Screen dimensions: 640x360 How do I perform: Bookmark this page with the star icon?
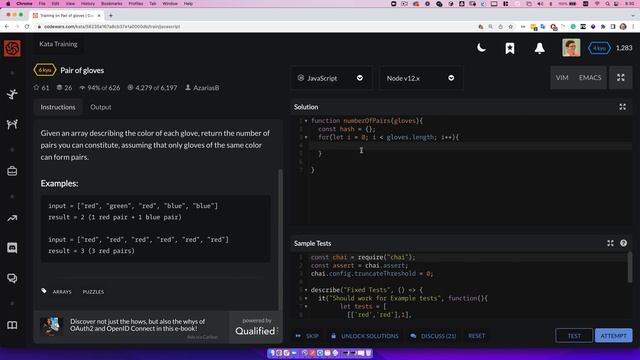click(511, 27)
